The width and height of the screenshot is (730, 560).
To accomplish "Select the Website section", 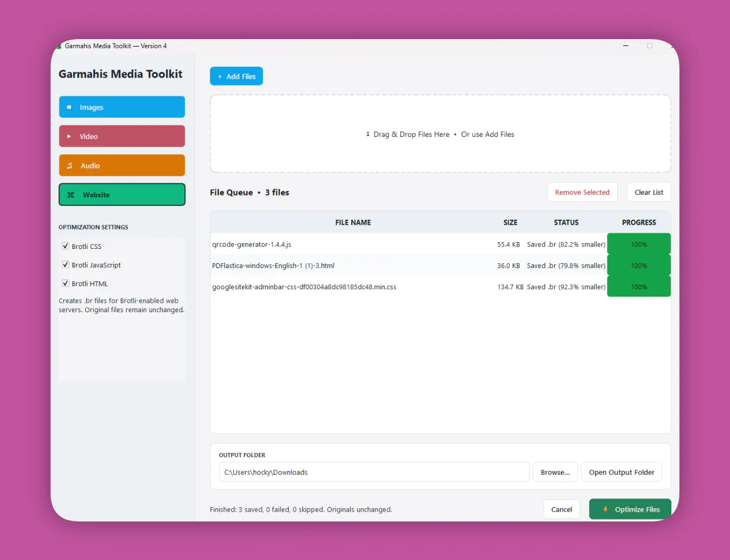I will pyautogui.click(x=122, y=195).
